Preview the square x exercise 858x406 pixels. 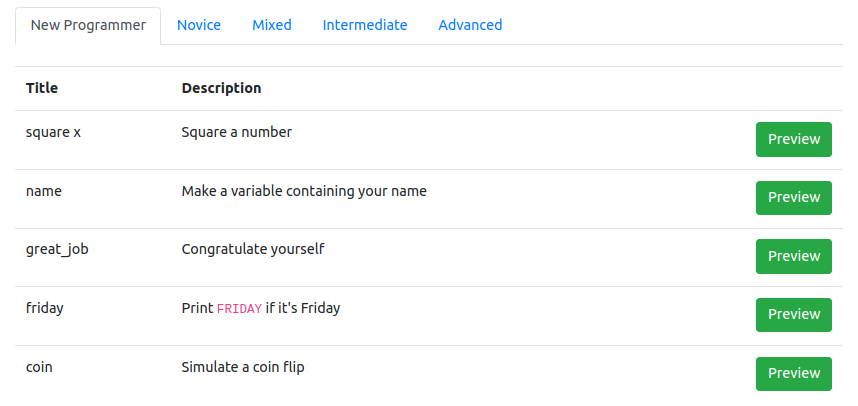(x=793, y=139)
